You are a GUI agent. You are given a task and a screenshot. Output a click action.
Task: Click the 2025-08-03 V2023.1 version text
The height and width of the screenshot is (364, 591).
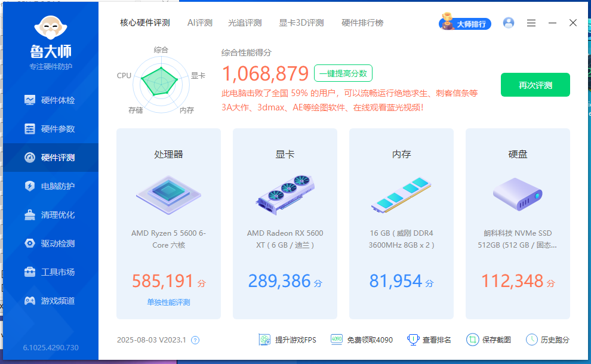[x=152, y=340]
